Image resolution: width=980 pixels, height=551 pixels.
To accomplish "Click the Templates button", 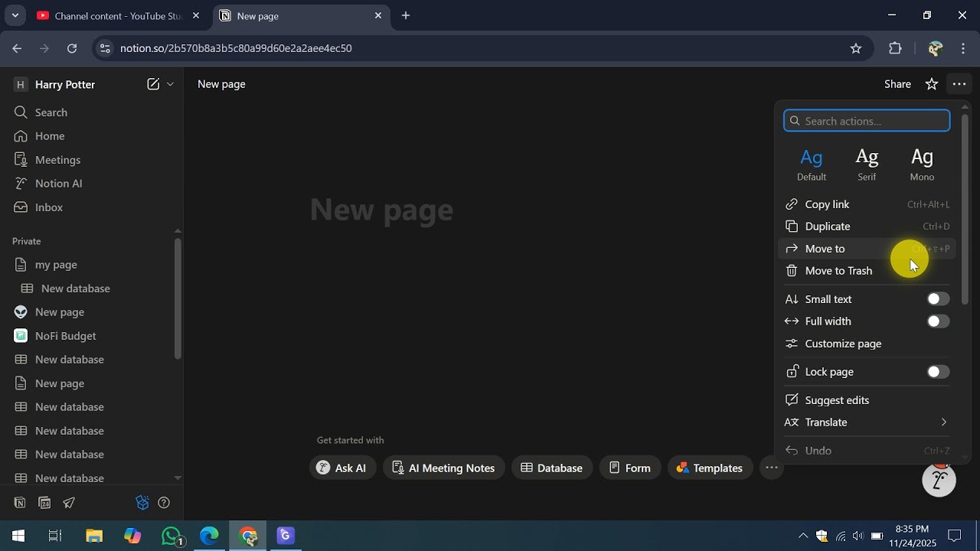I will point(710,468).
